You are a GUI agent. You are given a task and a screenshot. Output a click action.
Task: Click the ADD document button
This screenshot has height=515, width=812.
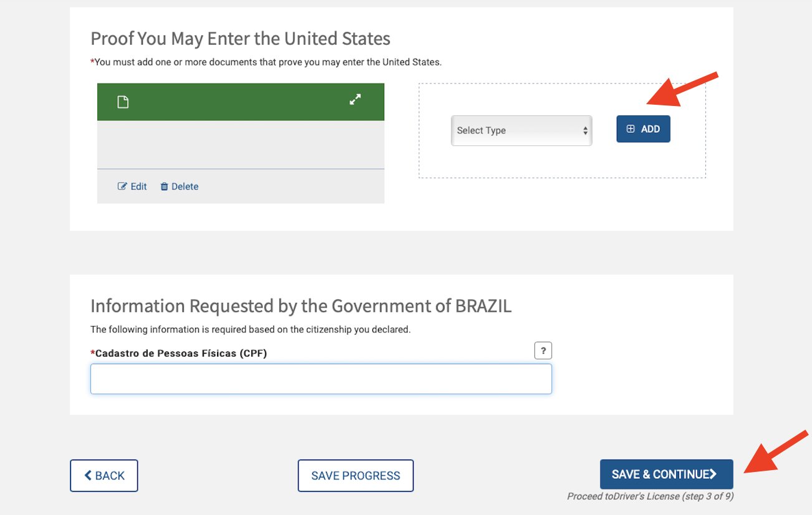pyautogui.click(x=643, y=129)
